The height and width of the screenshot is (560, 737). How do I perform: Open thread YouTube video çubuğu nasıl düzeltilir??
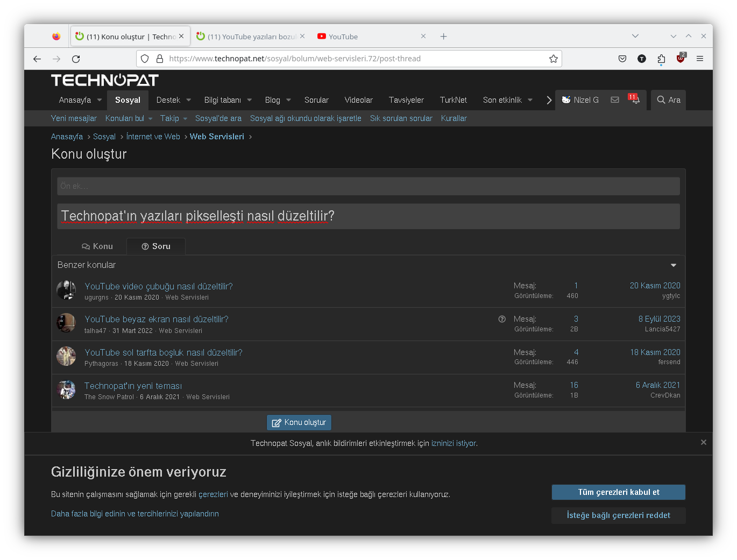(159, 286)
